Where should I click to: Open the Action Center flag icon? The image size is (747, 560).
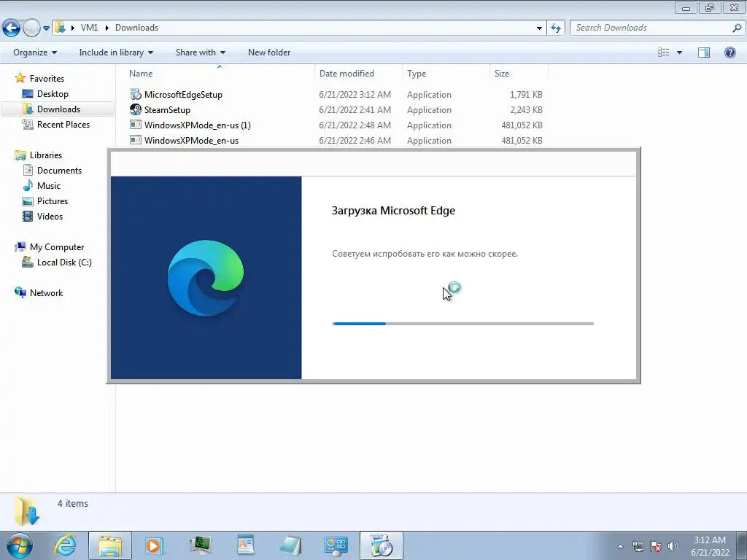656,546
